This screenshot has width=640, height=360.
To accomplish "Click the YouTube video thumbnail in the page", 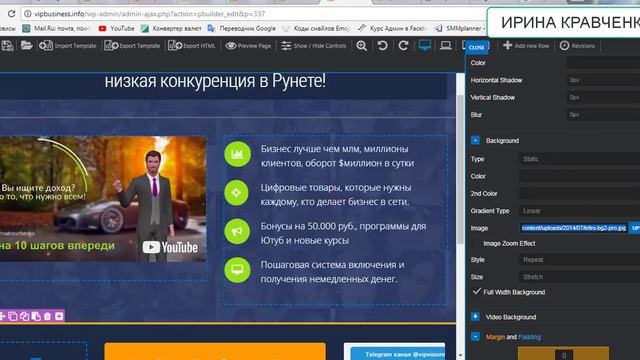I will [103, 199].
